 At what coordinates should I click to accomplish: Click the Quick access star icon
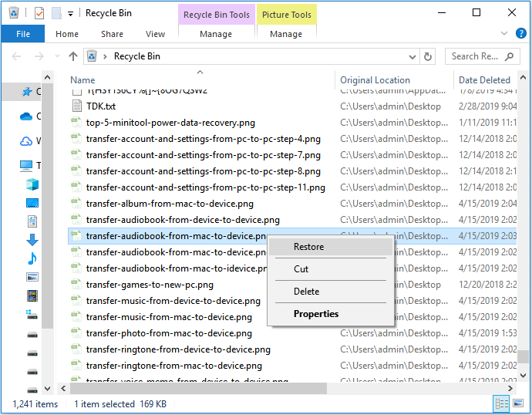(29, 92)
